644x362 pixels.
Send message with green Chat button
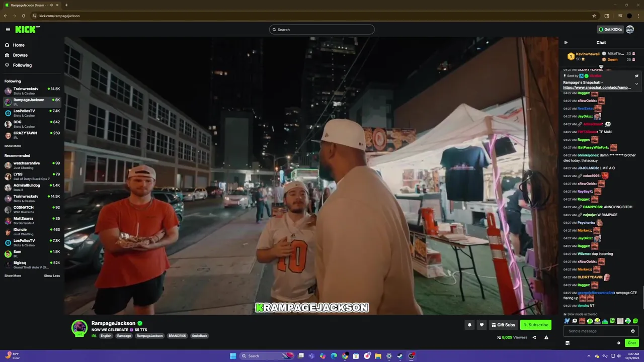click(x=632, y=343)
